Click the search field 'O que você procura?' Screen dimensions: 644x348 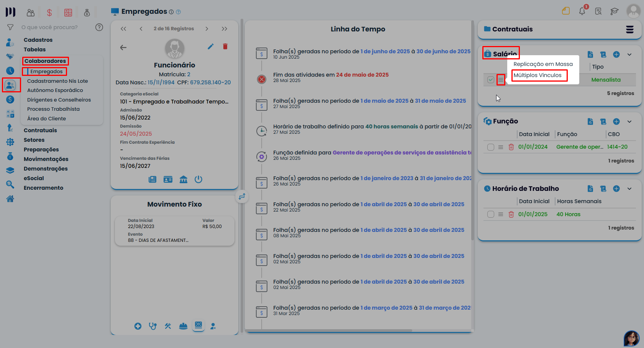(50, 27)
